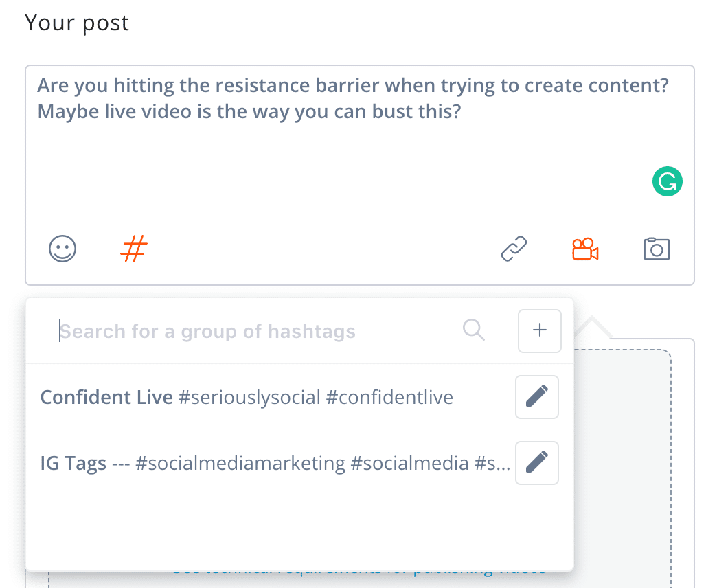
Task: Click the dashed media upload area
Action: coord(622,446)
